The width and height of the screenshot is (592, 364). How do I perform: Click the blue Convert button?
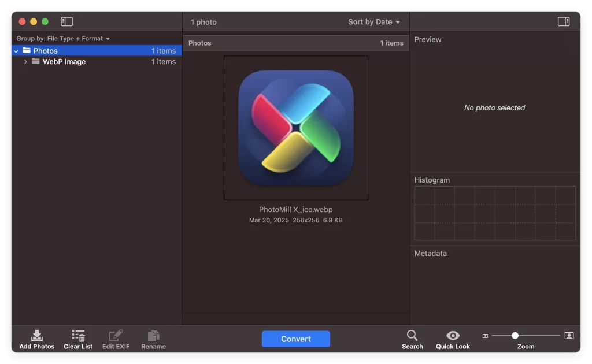(x=295, y=339)
